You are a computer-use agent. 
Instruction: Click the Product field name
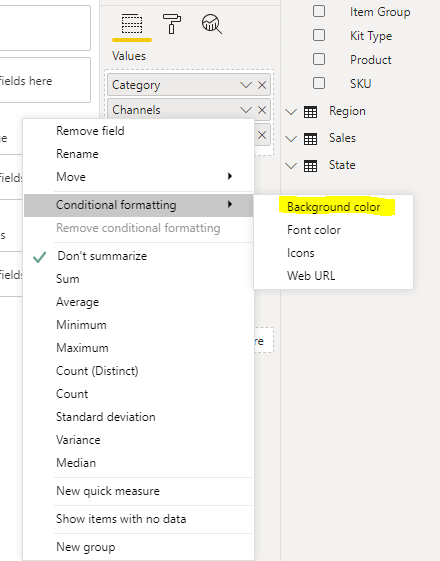[371, 60]
